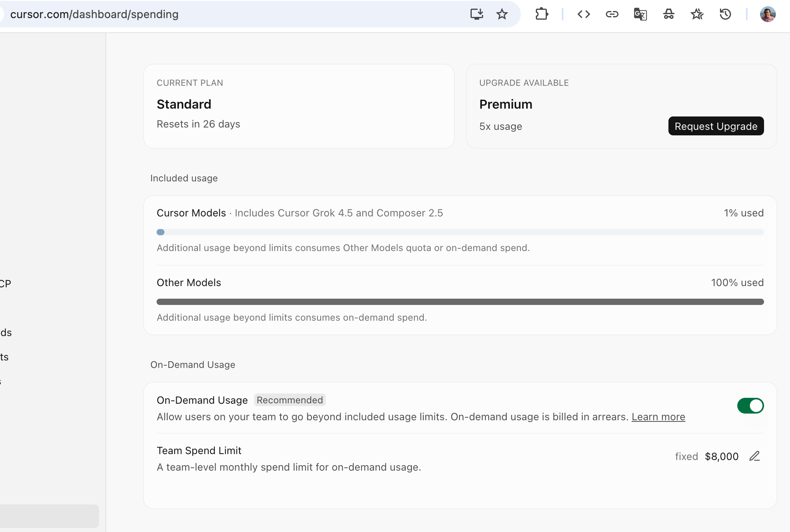Click the hat and glasses extension icon
The height and width of the screenshot is (532, 790).
click(669, 14)
